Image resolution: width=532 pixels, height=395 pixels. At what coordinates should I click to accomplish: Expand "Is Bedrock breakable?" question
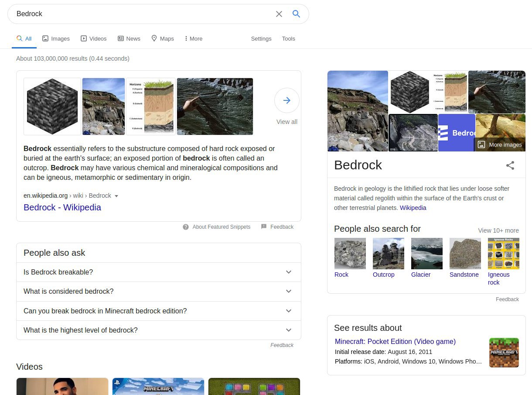[288, 272]
